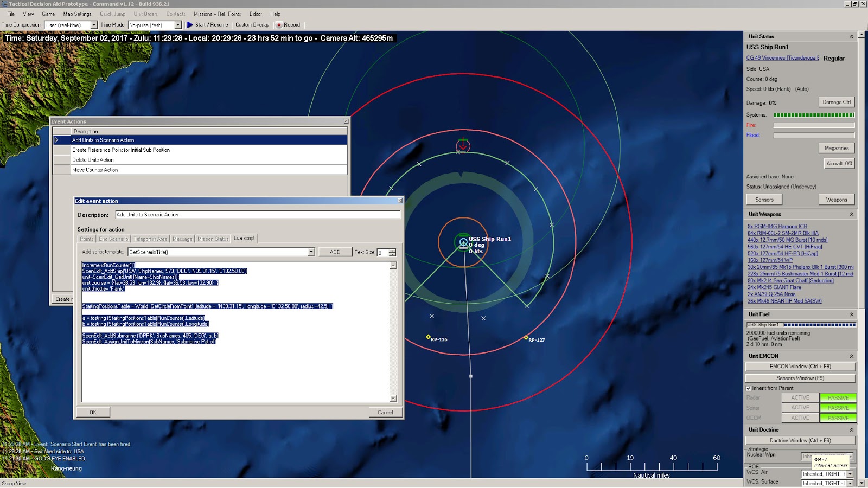Set OECM to ACTIVE

[x=800, y=418]
